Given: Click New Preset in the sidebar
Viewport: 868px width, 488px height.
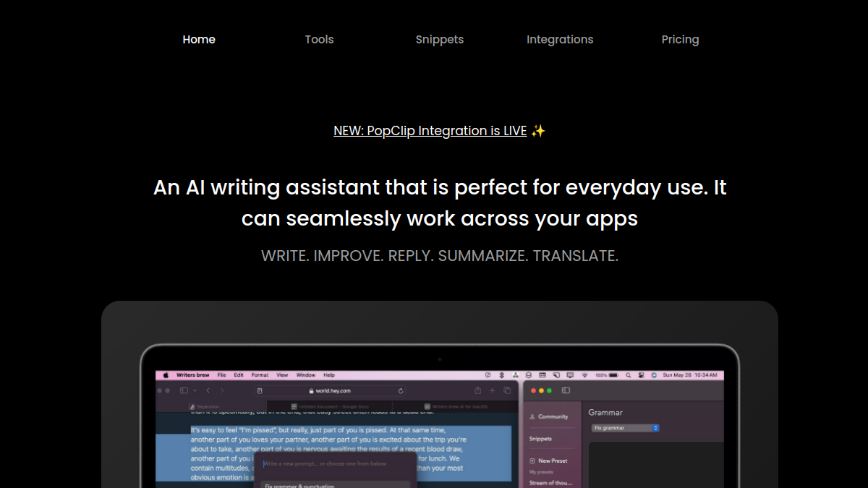Looking at the screenshot, I should tap(548, 461).
